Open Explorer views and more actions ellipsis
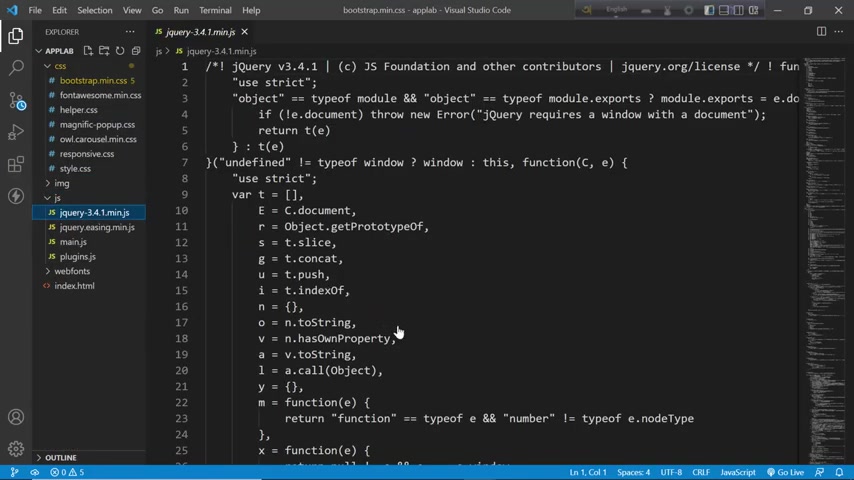The image size is (854, 480). [x=130, y=32]
